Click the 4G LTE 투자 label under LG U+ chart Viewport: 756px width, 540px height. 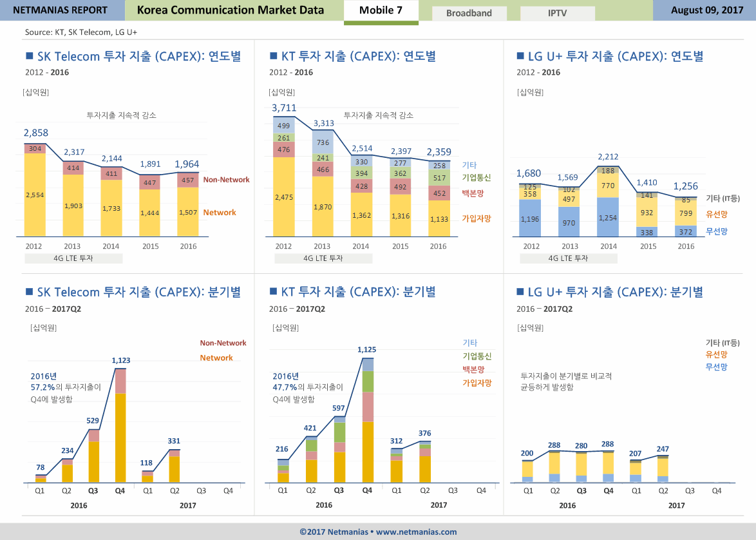pos(569,258)
